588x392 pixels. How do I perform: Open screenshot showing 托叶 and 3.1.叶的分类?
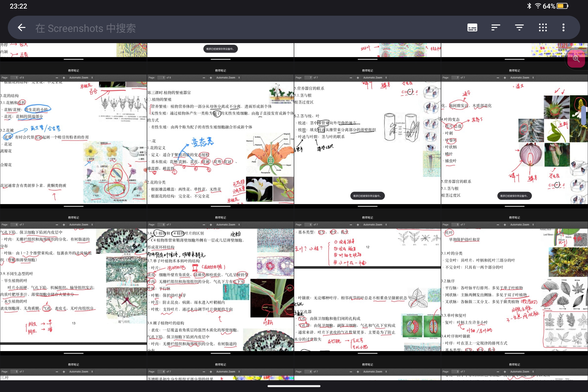pos(514,282)
